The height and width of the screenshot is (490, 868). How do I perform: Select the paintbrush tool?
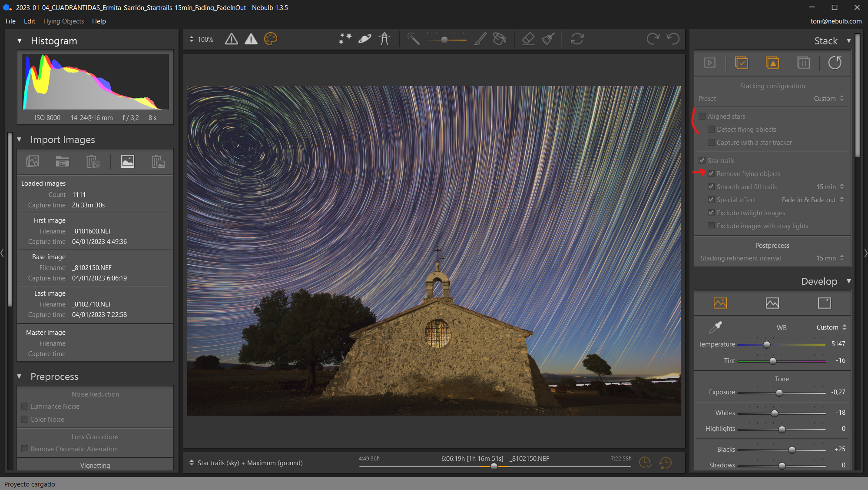click(480, 39)
